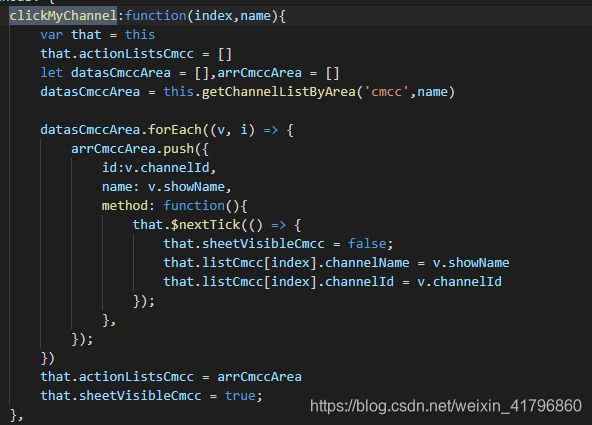592x425 pixels.
Task: Click arrCmccArea assigned on the second-last statement
Action: pos(259,377)
